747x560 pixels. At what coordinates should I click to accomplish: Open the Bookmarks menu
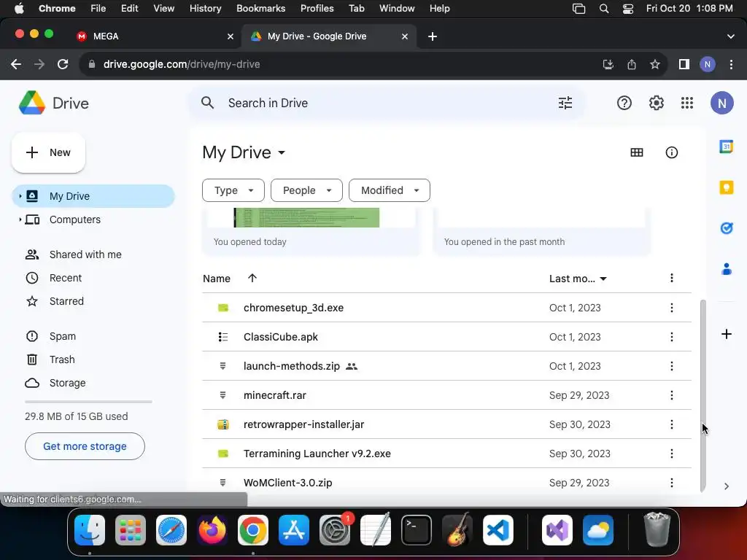(x=260, y=9)
